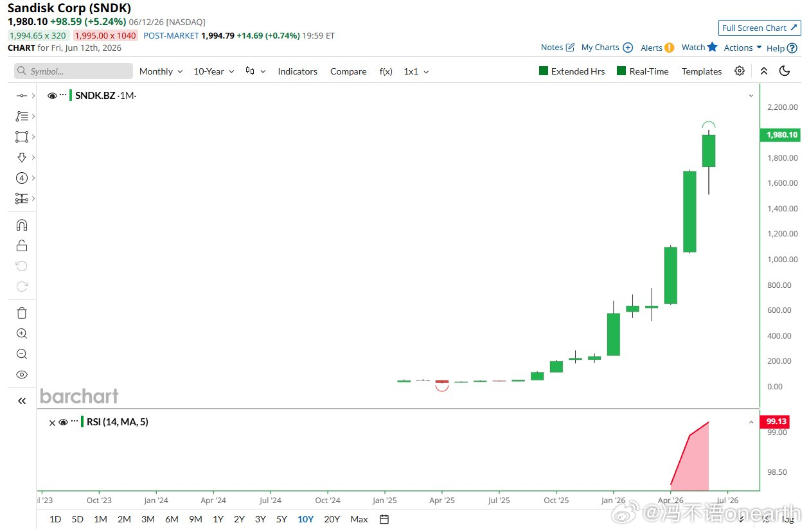The width and height of the screenshot is (809, 532).
Task: Open My Charts link
Action: pyautogui.click(x=607, y=48)
